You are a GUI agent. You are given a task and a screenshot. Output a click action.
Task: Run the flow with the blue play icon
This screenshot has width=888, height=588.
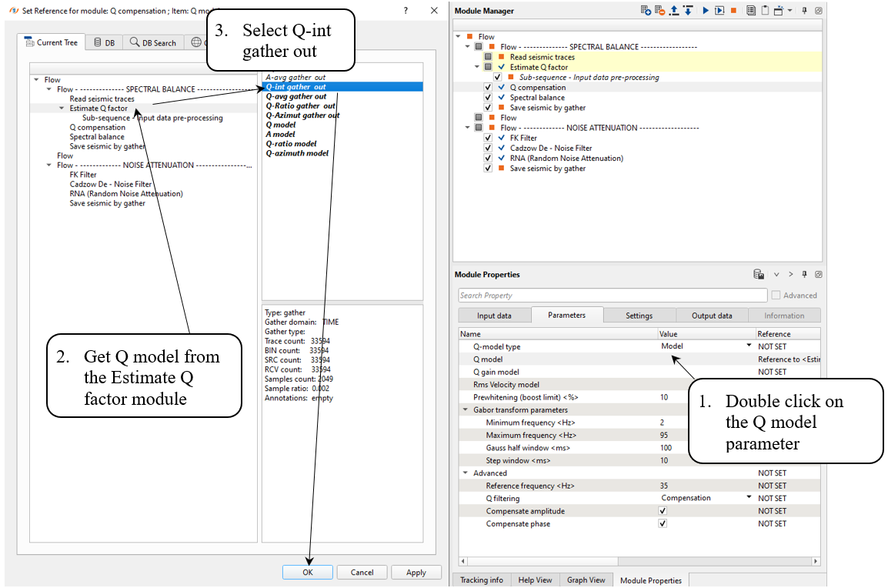point(706,11)
